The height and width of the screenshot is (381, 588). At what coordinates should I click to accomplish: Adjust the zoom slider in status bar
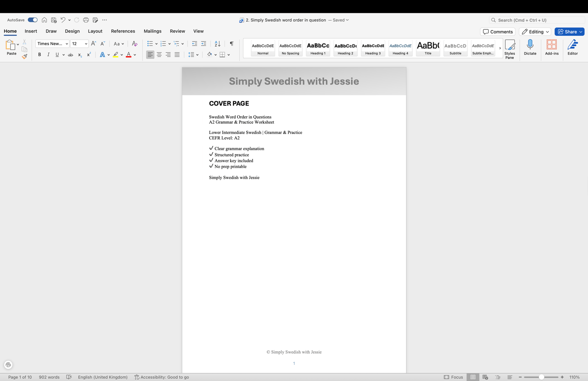pyautogui.click(x=541, y=377)
